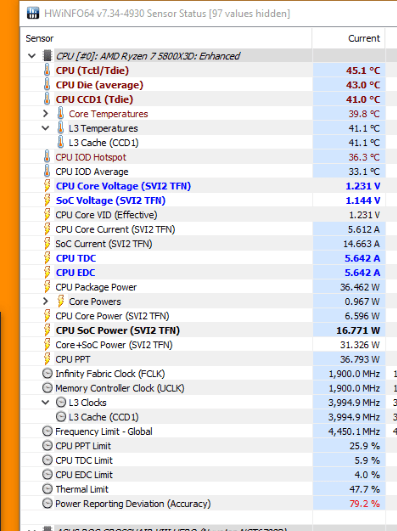Image resolution: width=397 pixels, height=531 pixels.
Task: Click the lightning icon next to CPU Core Voltage
Action: coord(47,186)
